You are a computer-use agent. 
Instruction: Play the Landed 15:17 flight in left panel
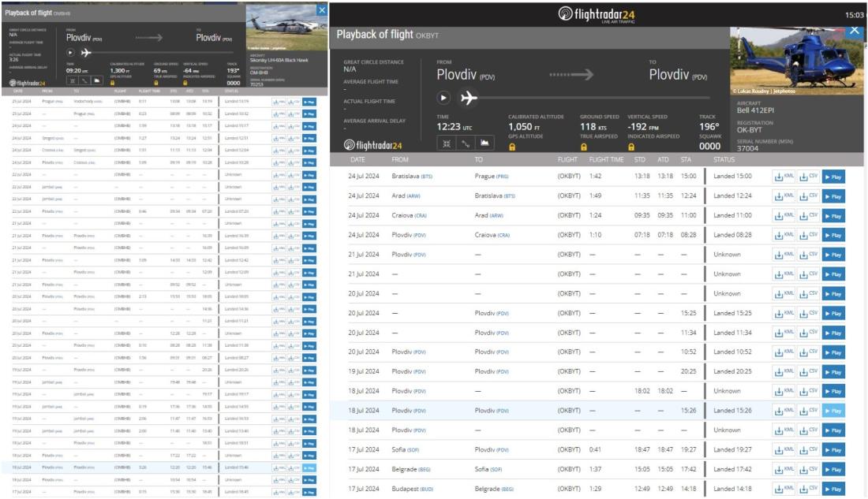309,126
